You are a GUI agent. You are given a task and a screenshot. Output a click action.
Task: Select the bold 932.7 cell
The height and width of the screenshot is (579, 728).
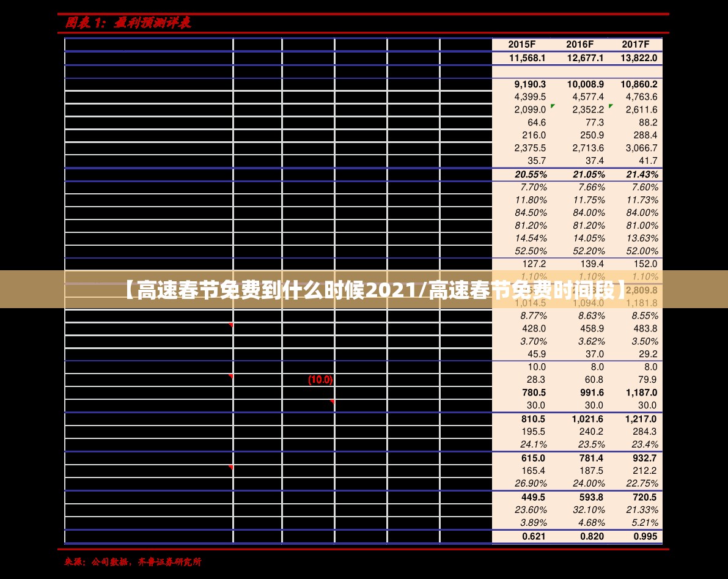click(644, 459)
